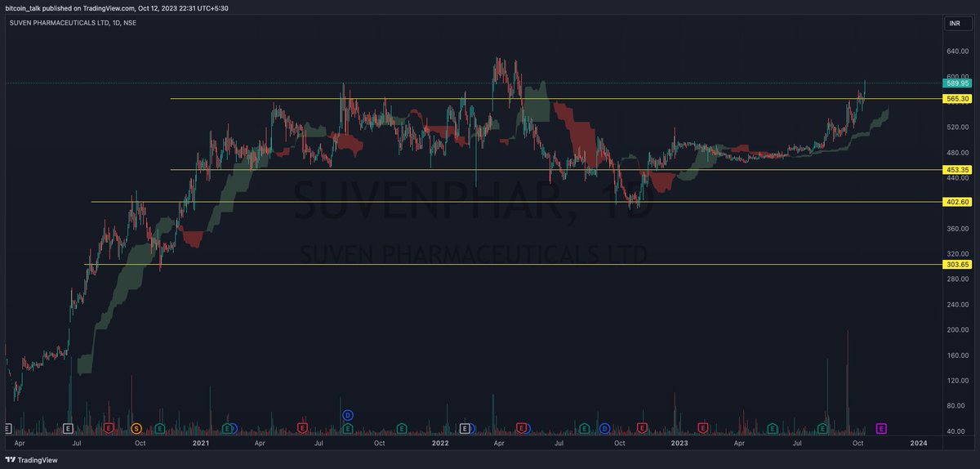Click the 160.00 price axis value

[x=957, y=355]
